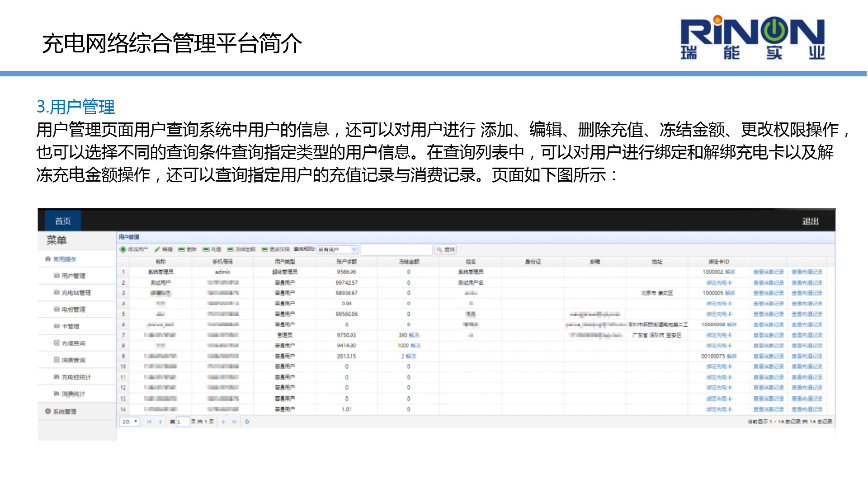This screenshot has width=868, height=488.
Task: Click the 冻结金额 (freeze amount) toolbar icon
Action: 230,249
